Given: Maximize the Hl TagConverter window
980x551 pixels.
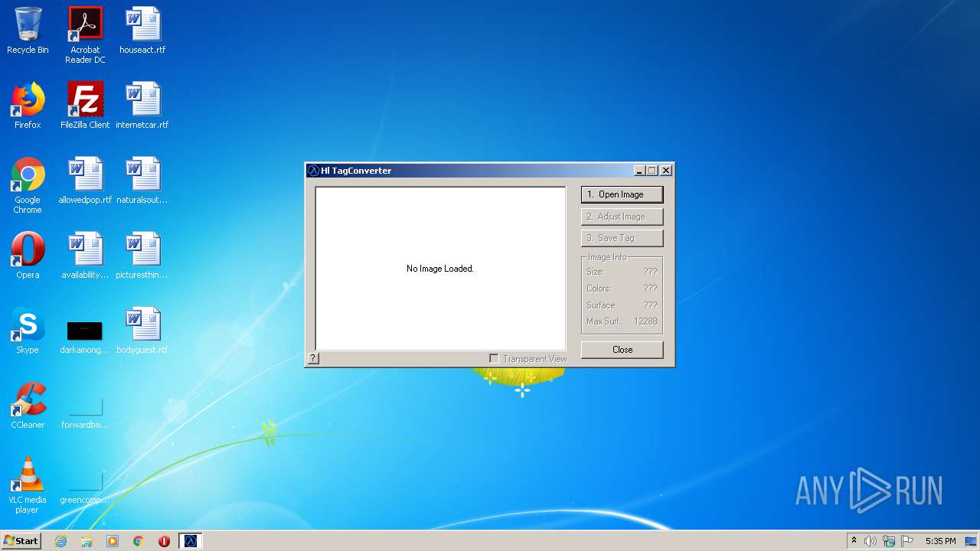Looking at the screenshot, I should pos(652,171).
